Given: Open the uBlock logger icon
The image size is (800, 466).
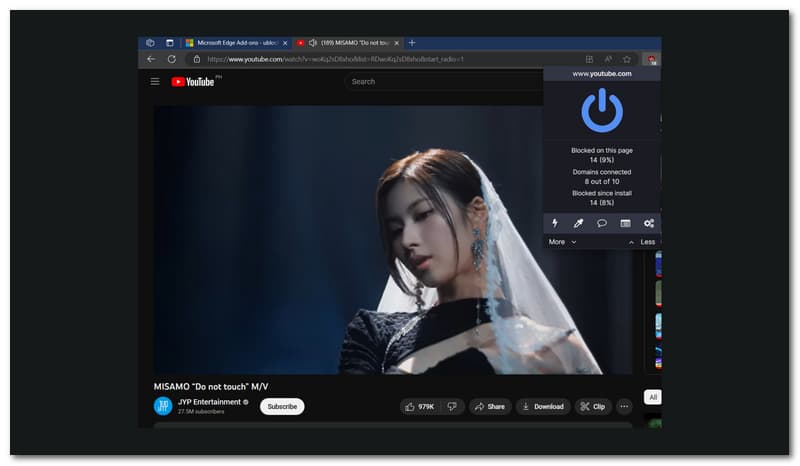Looking at the screenshot, I should [x=625, y=223].
